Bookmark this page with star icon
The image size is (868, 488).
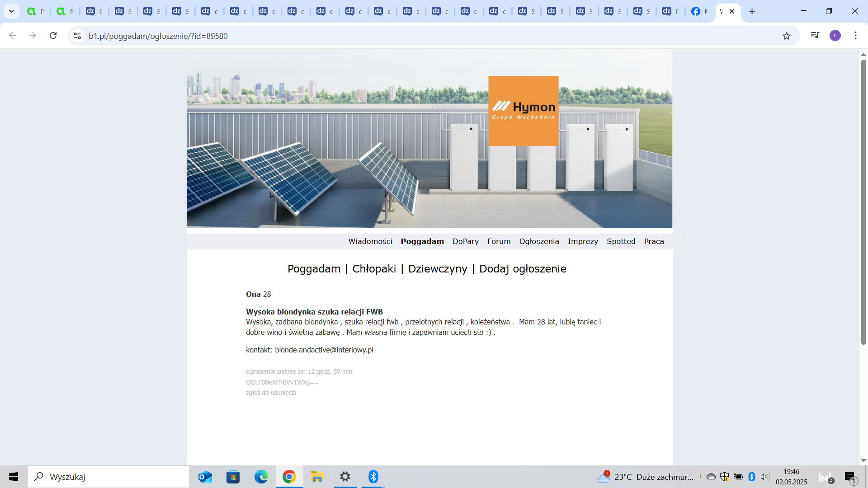coord(787,36)
